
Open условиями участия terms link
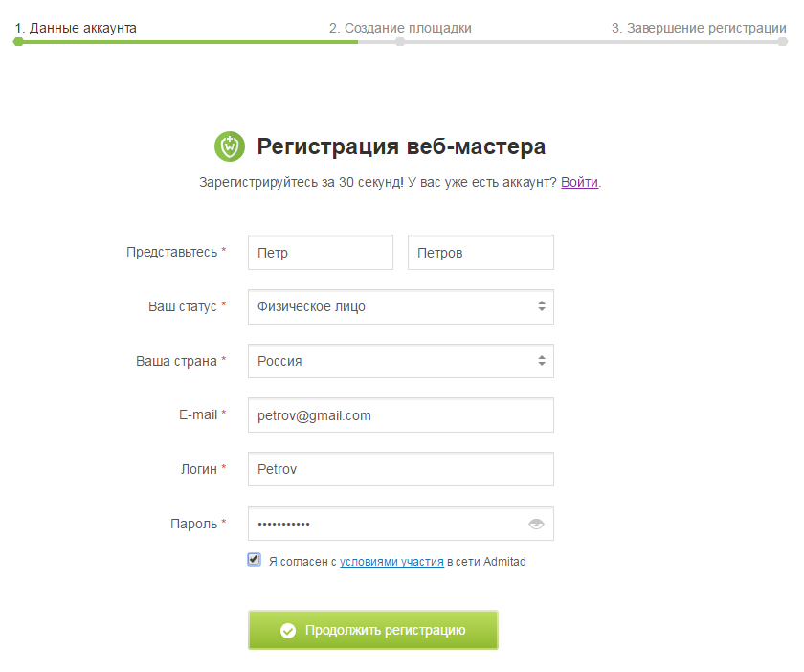391,561
